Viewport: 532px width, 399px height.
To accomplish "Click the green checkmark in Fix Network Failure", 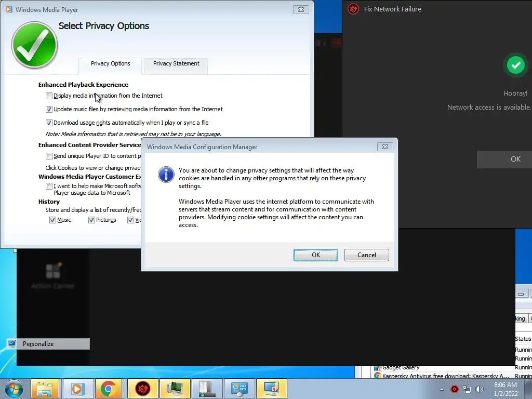I will (516, 65).
